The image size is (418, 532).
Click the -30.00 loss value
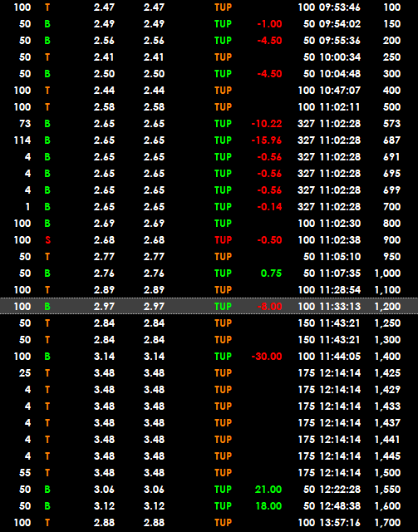[x=267, y=357]
